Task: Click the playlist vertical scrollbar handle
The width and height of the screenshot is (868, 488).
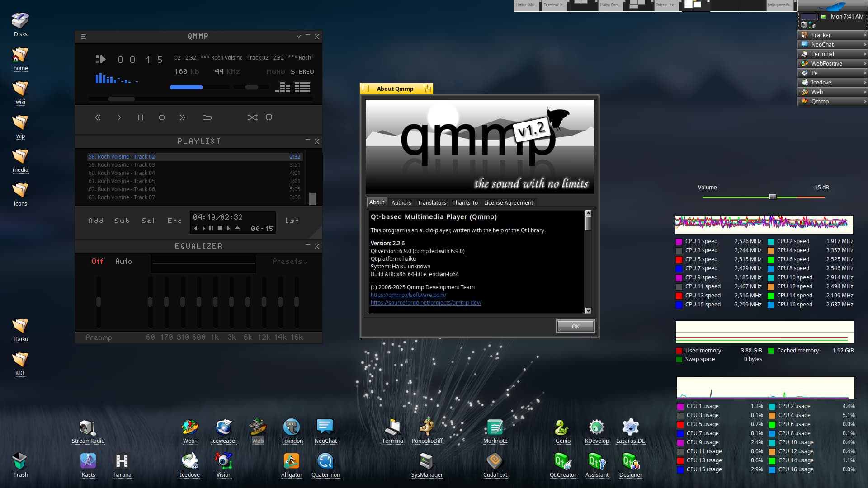Action: pyautogui.click(x=313, y=199)
